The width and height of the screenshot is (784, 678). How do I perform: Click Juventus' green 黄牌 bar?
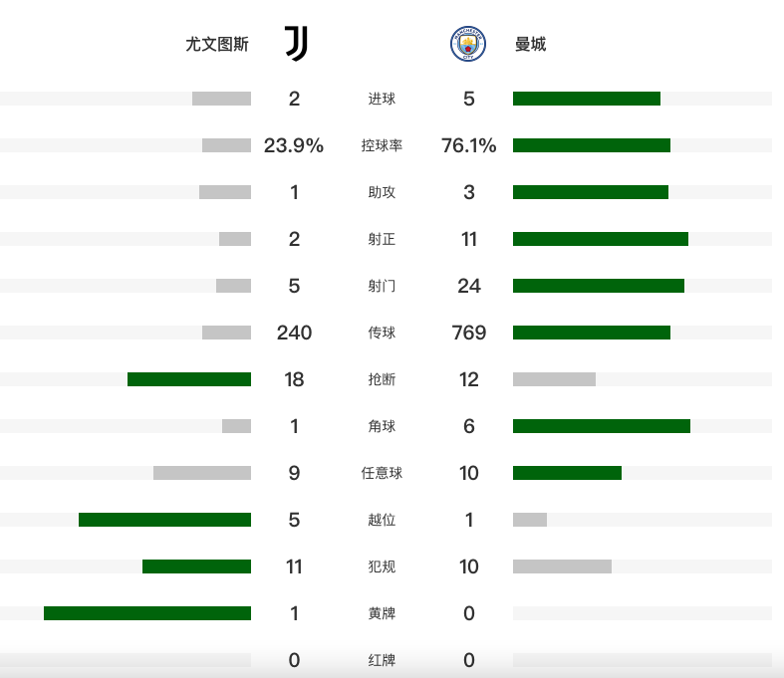[x=147, y=613]
